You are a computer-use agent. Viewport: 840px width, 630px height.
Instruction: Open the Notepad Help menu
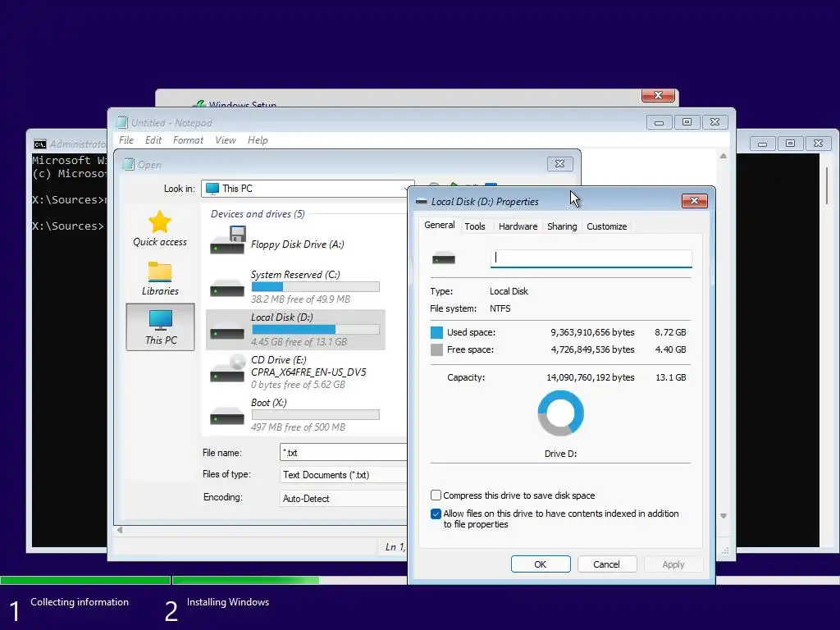(258, 139)
